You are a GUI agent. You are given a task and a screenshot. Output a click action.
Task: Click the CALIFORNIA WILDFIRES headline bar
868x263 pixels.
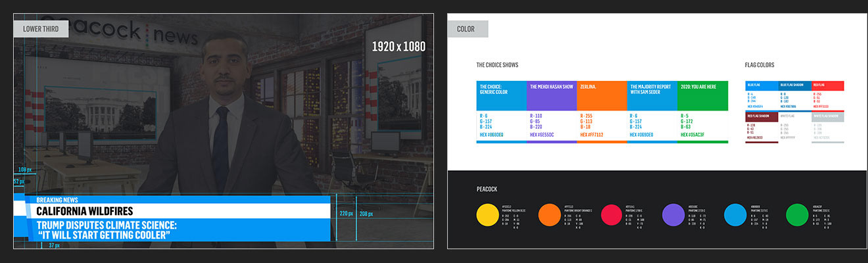(178, 211)
